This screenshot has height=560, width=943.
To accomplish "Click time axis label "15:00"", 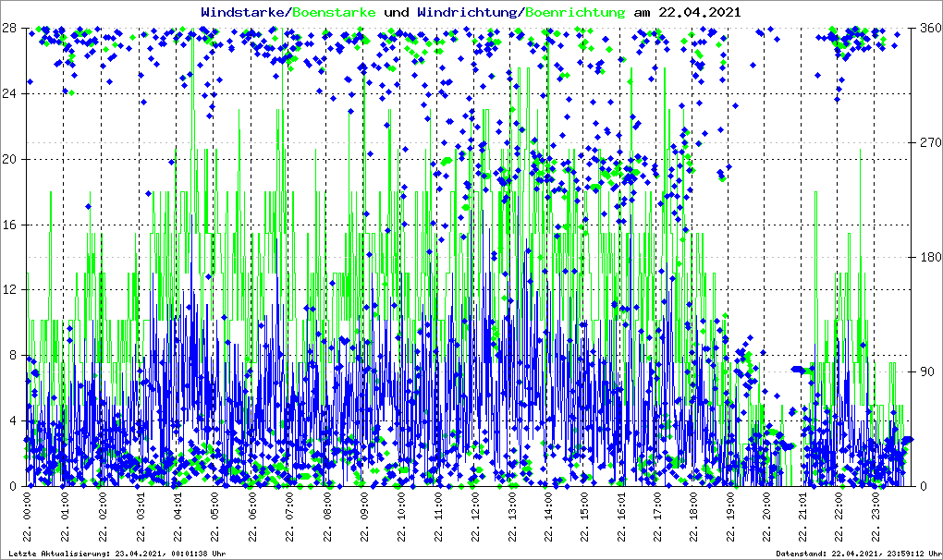I will tap(584, 505).
